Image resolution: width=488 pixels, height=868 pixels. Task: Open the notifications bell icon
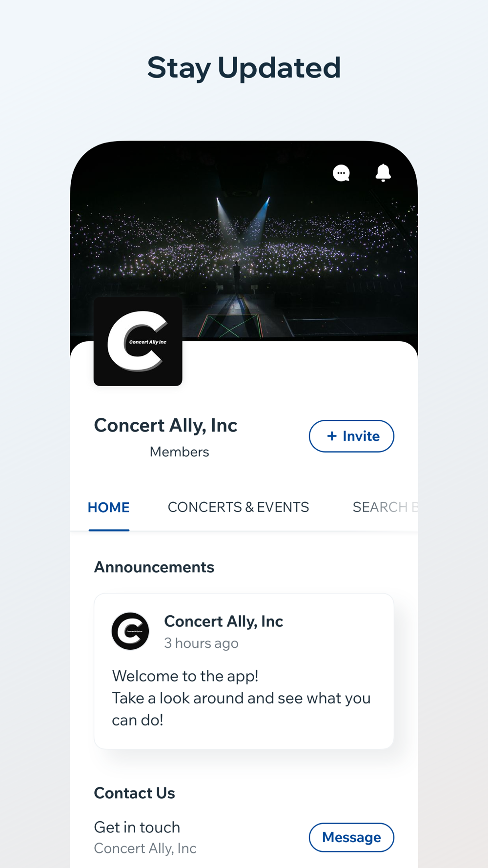coord(383,173)
